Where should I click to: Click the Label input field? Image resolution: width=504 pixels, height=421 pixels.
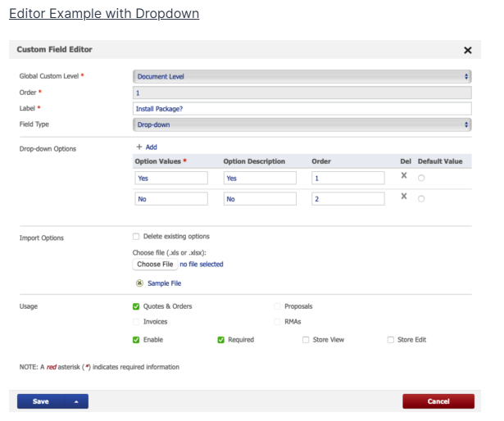click(302, 108)
